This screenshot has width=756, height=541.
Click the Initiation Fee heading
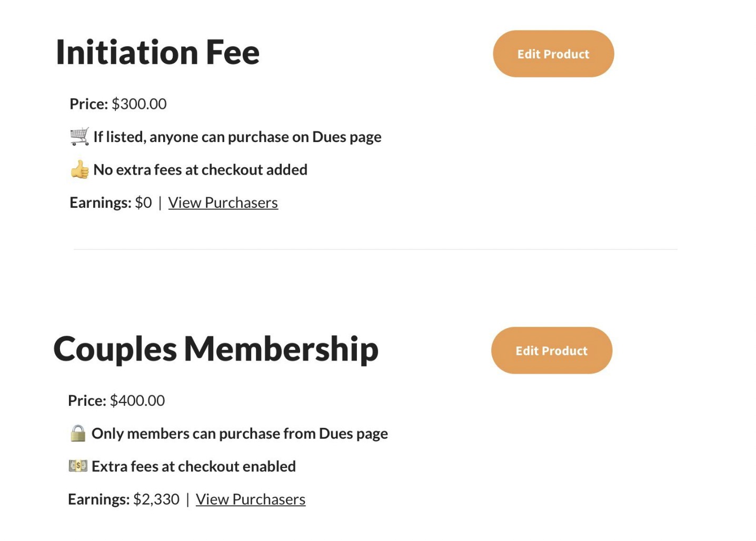157,53
